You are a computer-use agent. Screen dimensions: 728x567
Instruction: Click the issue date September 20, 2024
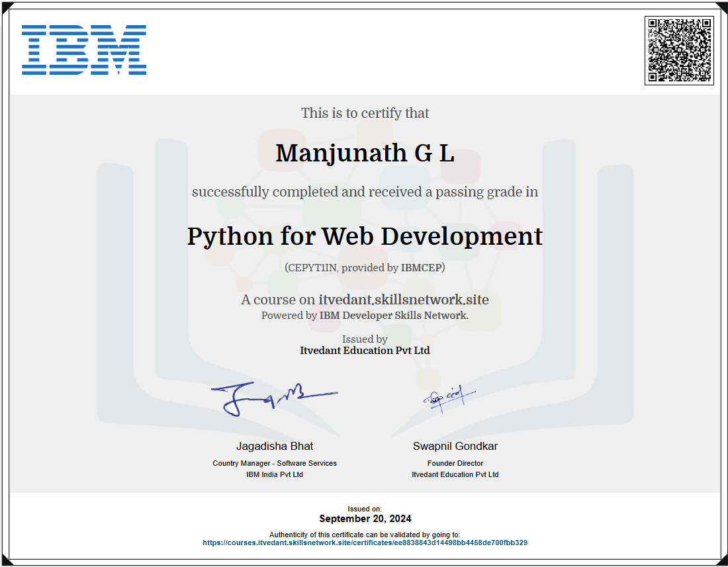(x=365, y=519)
